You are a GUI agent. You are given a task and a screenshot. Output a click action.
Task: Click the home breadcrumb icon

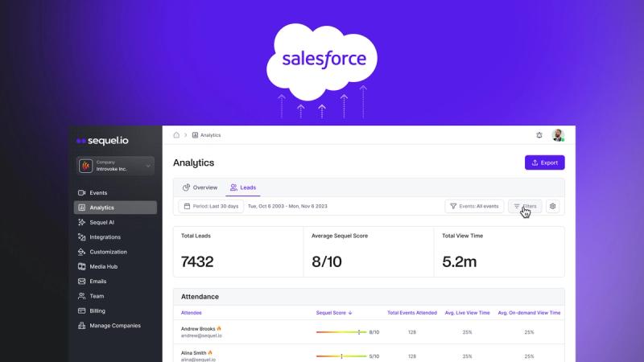click(176, 135)
